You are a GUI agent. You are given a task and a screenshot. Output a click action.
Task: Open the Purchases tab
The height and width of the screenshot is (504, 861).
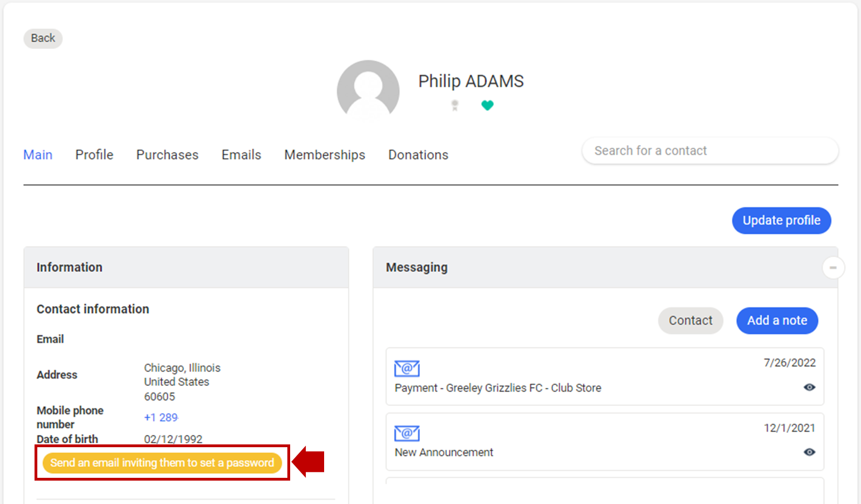tap(167, 155)
